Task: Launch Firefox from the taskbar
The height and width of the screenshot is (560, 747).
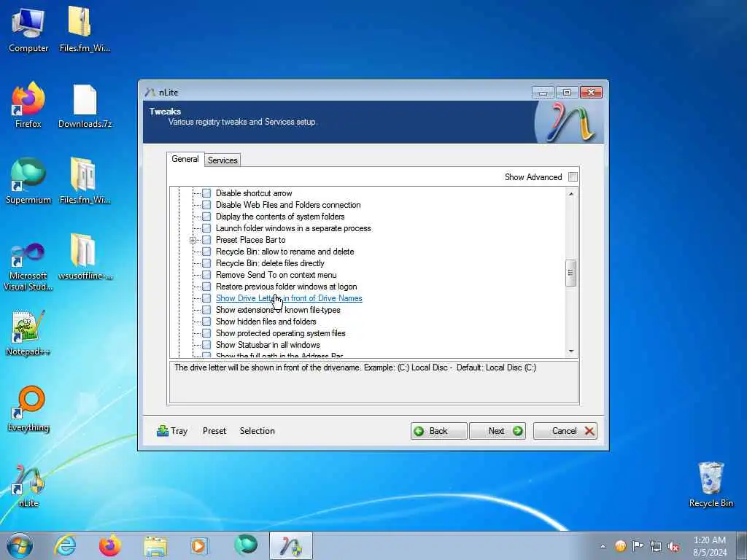Action: [110, 545]
